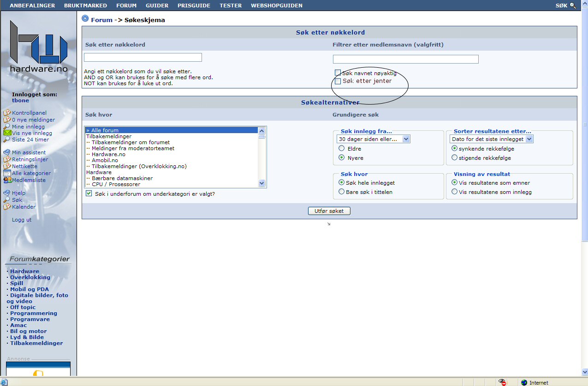Open the Dato for det siste innlegget dropdown
The image size is (588, 386).
tap(492, 139)
